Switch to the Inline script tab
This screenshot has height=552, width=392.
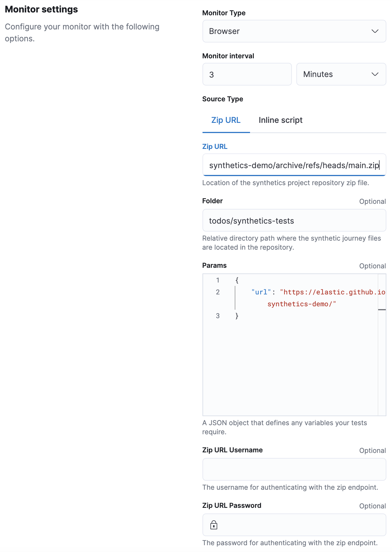pos(280,120)
